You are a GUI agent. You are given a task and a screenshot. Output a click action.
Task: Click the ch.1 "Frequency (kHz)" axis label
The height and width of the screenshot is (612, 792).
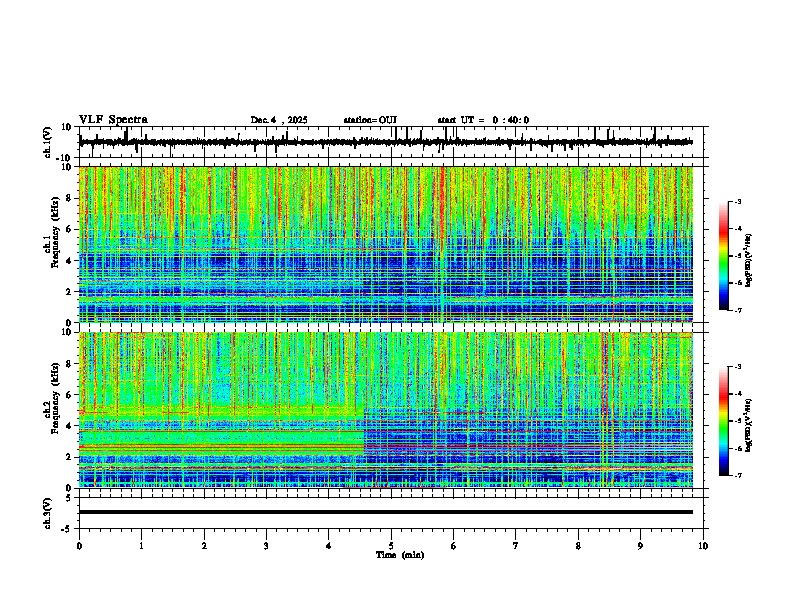coord(55,233)
